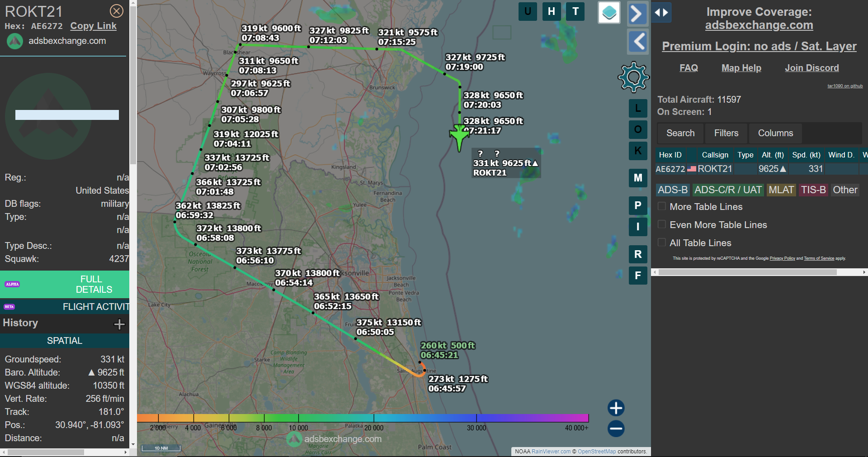Toggle the double-arrow sidebar width button

pyautogui.click(x=661, y=12)
